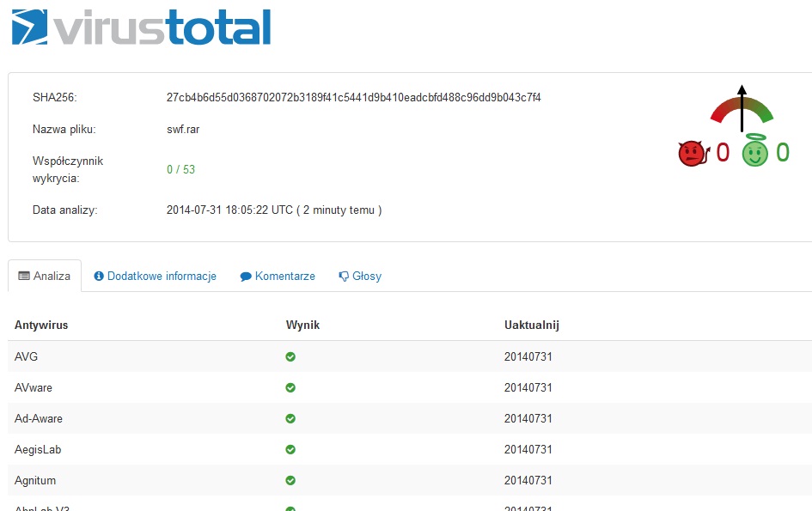
Task: Open the Komentarze tab
Action: click(278, 276)
